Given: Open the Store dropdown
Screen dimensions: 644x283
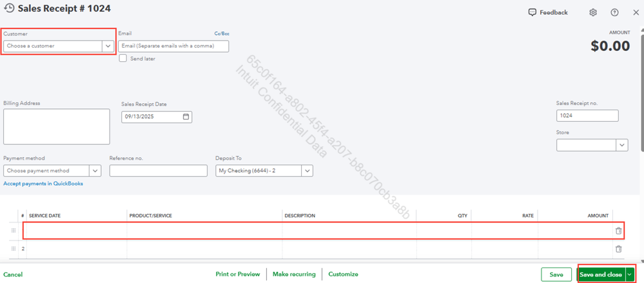Looking at the screenshot, I should coord(622,145).
